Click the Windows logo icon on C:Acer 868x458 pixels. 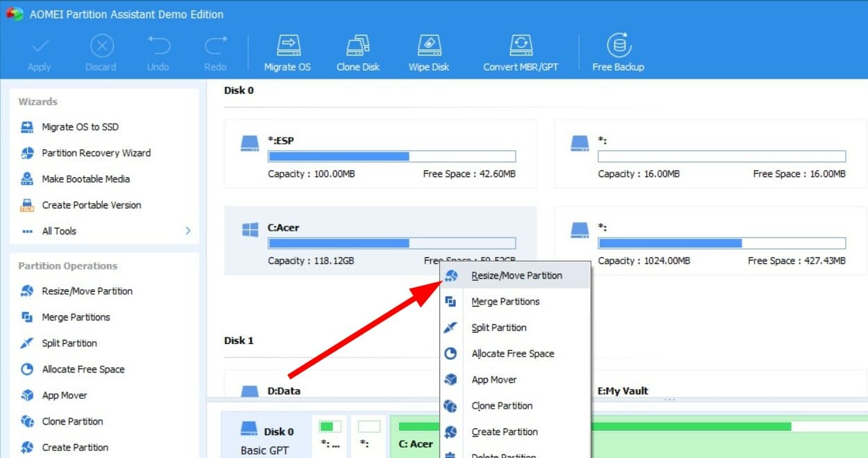pos(250,230)
